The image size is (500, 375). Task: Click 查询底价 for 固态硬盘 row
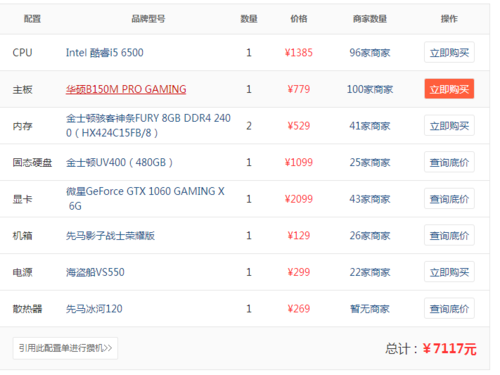449,162
